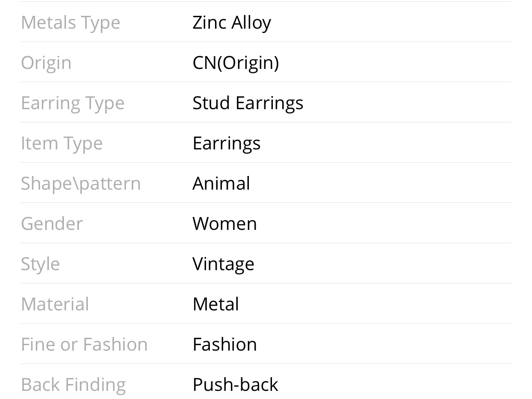Viewport: 532px width, 399px height.
Task: Tap the "Earrings" item type value
Action: pyautogui.click(x=226, y=143)
